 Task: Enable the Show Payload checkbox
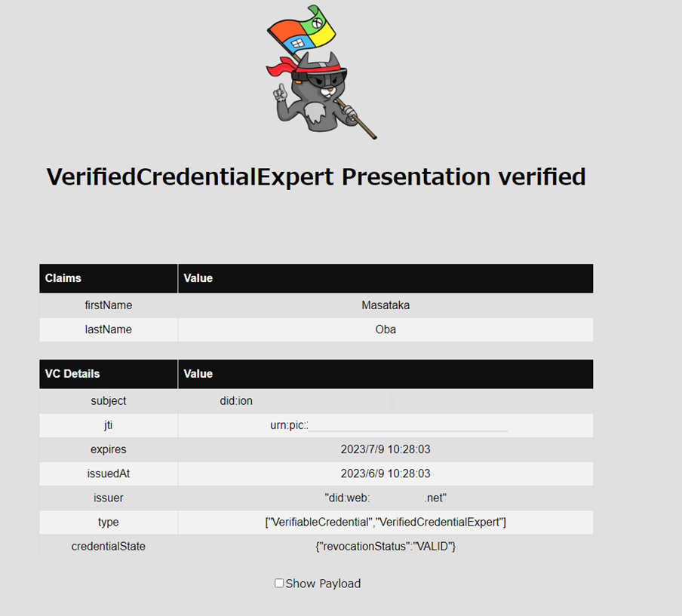(x=279, y=583)
